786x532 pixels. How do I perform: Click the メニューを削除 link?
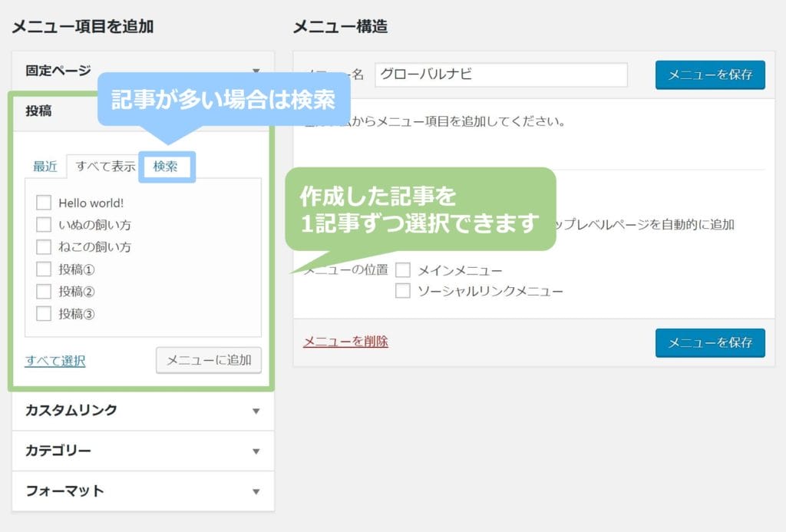click(x=345, y=342)
